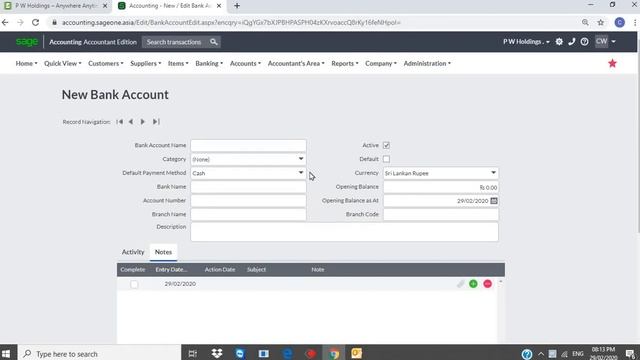Click the Bank Name field
This screenshot has height=360, width=640.
pos(248,187)
